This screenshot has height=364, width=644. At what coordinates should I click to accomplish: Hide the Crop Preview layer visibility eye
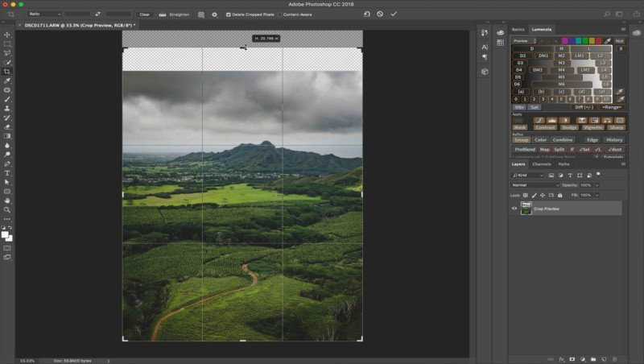(x=514, y=209)
